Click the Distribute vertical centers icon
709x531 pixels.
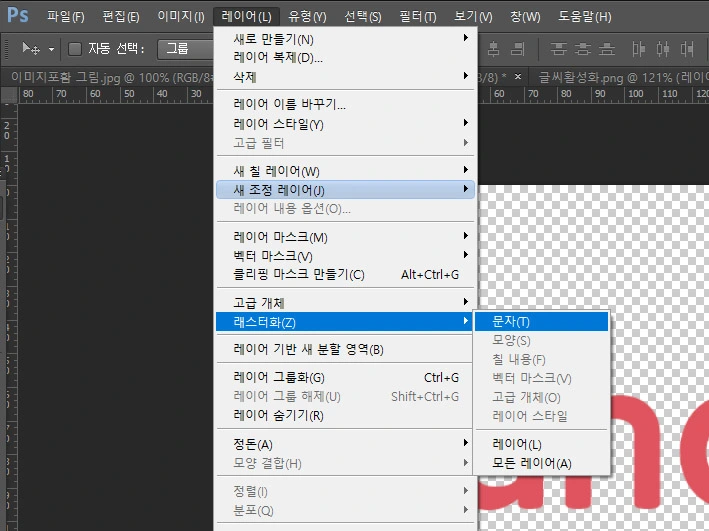(x=585, y=48)
